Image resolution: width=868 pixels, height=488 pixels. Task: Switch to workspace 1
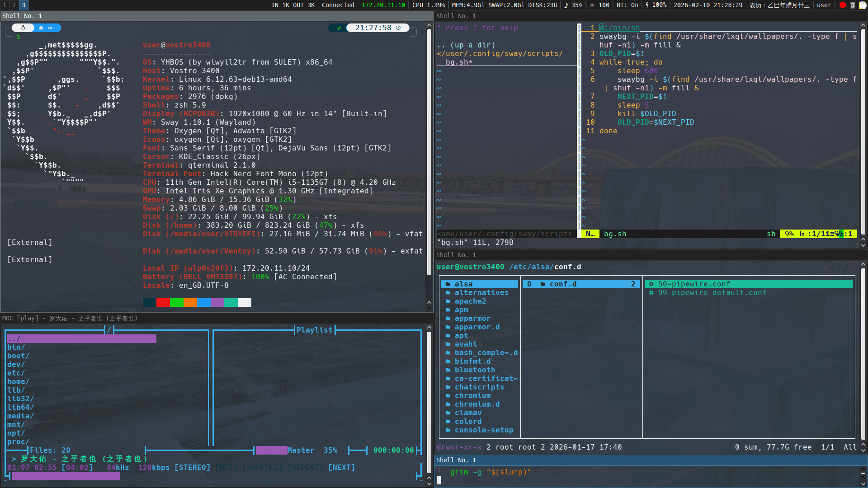pos(5,5)
